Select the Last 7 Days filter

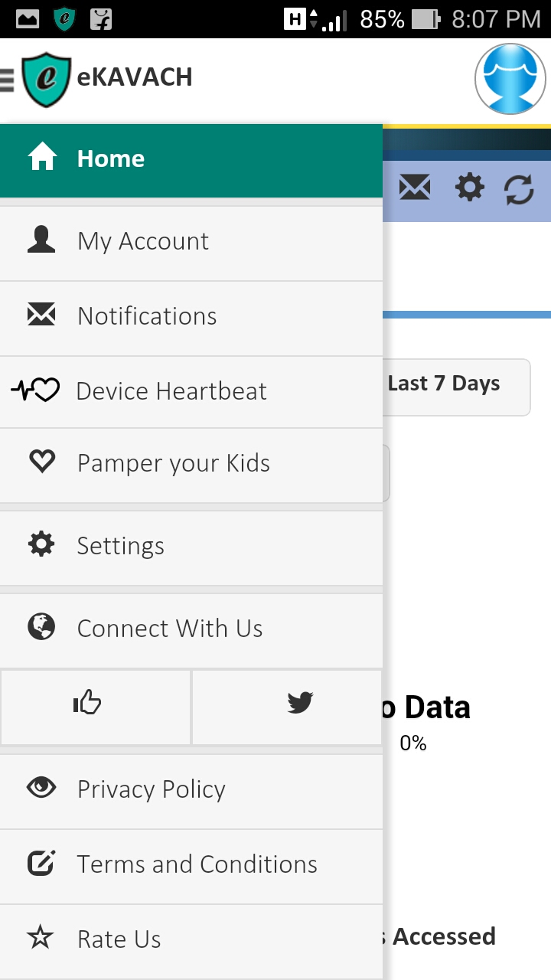(x=456, y=384)
